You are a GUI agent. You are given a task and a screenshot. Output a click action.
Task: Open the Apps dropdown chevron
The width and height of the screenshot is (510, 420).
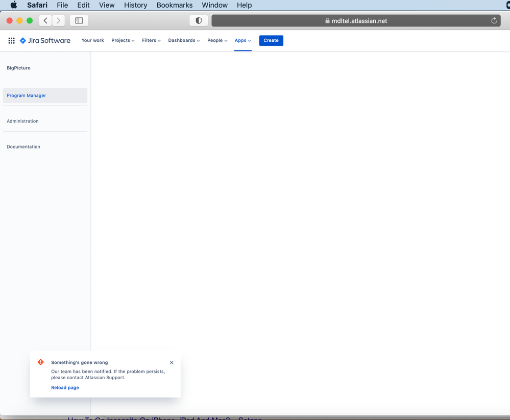[x=249, y=41]
